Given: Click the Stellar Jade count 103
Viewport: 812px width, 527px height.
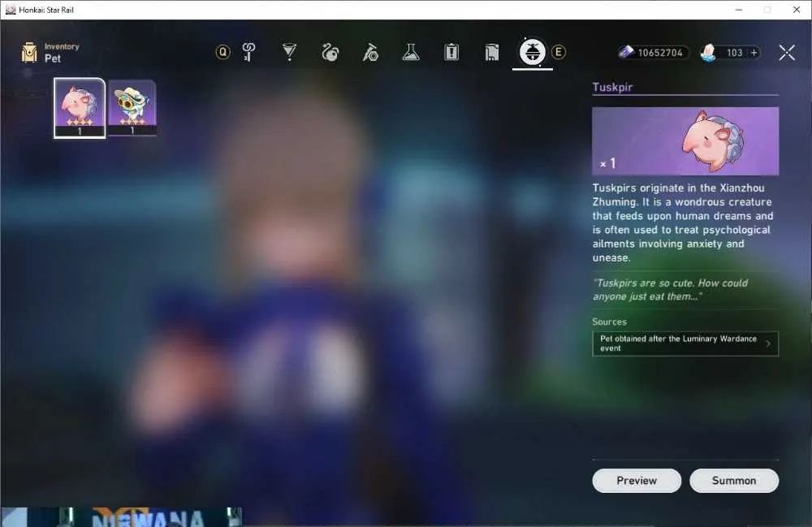Looking at the screenshot, I should [734, 52].
